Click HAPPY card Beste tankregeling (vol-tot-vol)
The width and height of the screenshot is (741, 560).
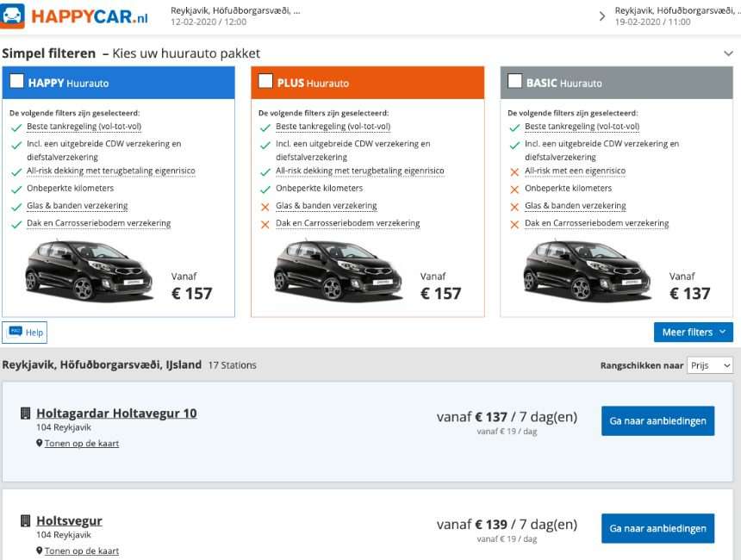click(x=84, y=126)
